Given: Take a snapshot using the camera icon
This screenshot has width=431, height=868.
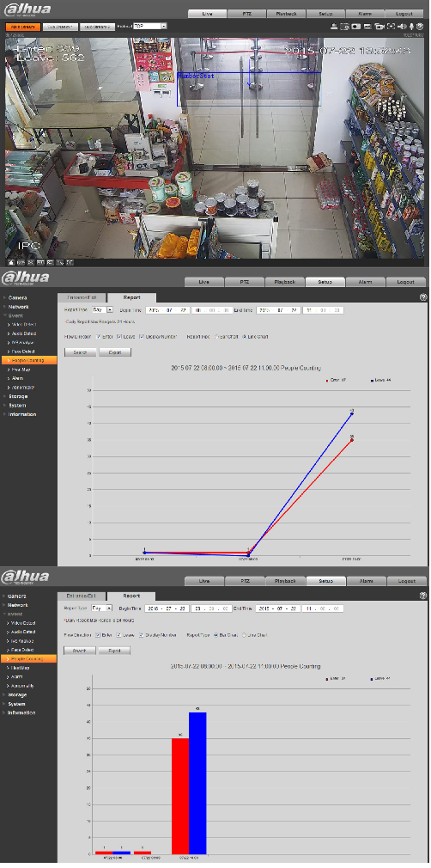Looking at the screenshot, I should [x=355, y=26].
